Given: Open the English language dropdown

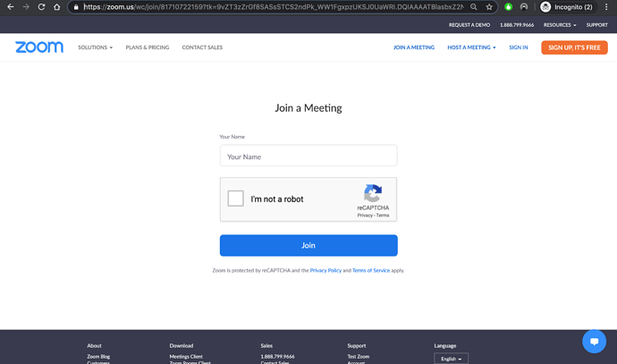Looking at the screenshot, I should pos(451,359).
